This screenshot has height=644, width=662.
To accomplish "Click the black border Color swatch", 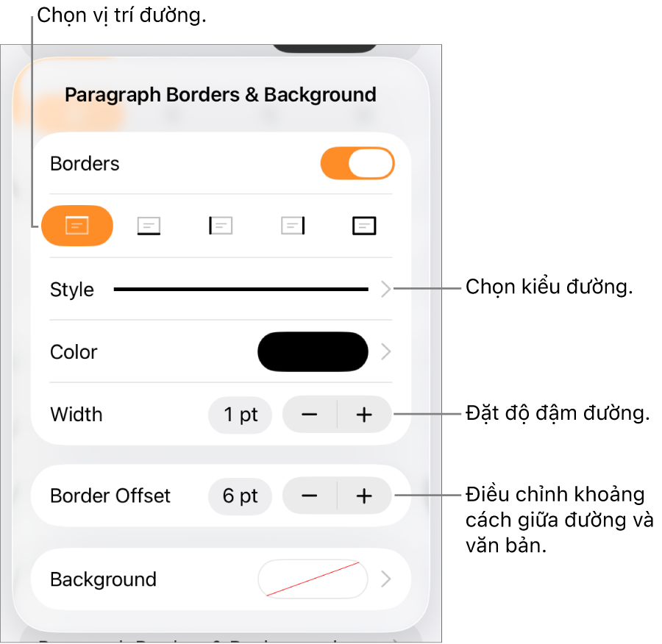I will [313, 352].
